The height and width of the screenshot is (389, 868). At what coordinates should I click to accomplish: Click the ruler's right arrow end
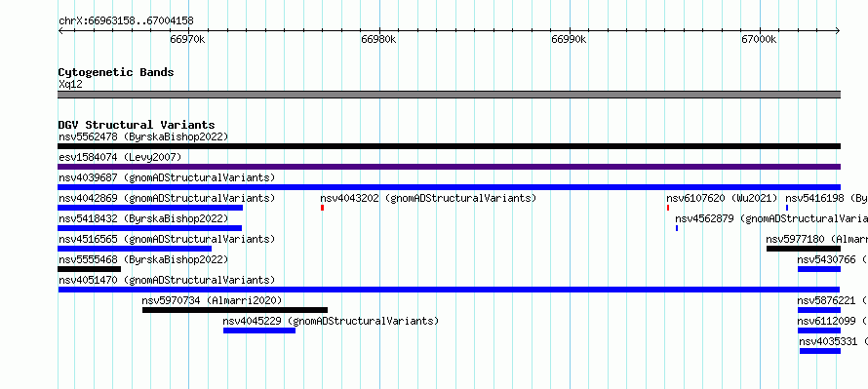coord(838,31)
